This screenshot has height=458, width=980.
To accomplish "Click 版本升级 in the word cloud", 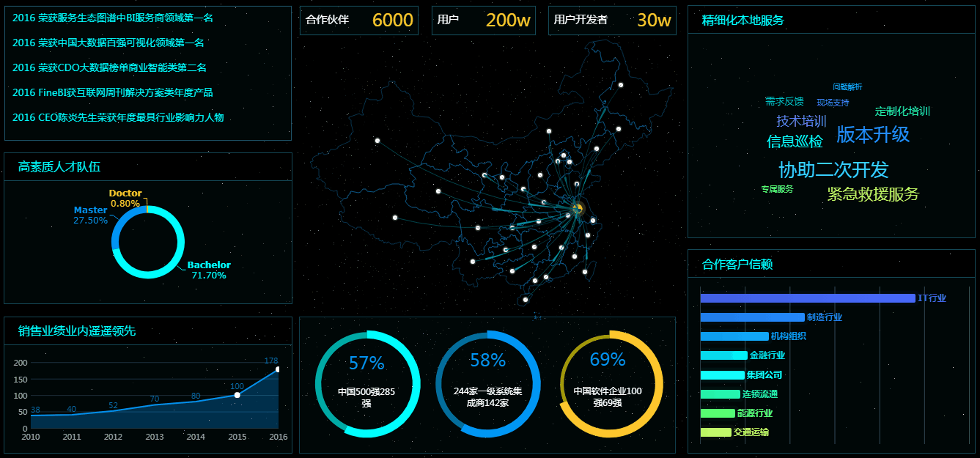I will 873,134.
